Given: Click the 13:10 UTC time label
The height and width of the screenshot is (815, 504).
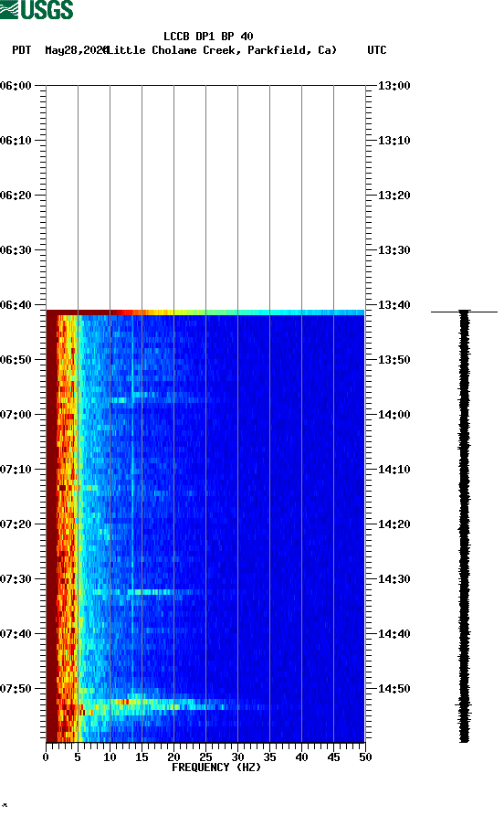Looking at the screenshot, I should [394, 141].
